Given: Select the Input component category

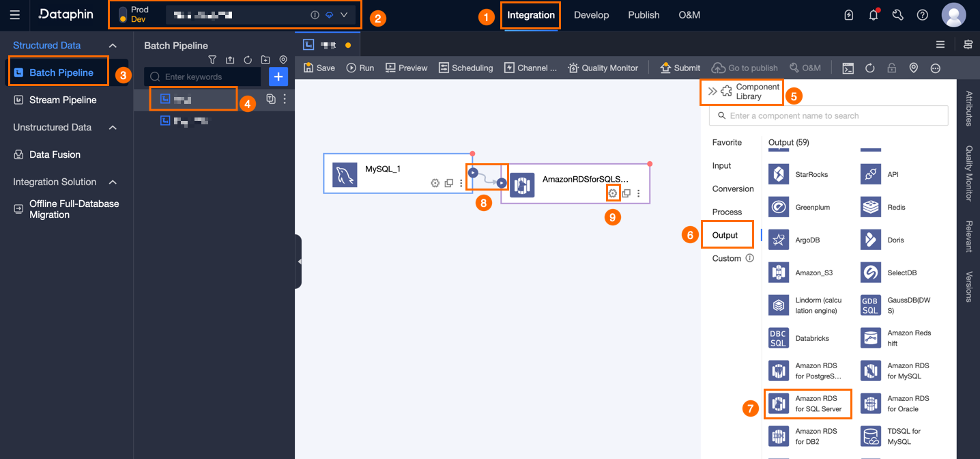Looking at the screenshot, I should pyautogui.click(x=721, y=165).
